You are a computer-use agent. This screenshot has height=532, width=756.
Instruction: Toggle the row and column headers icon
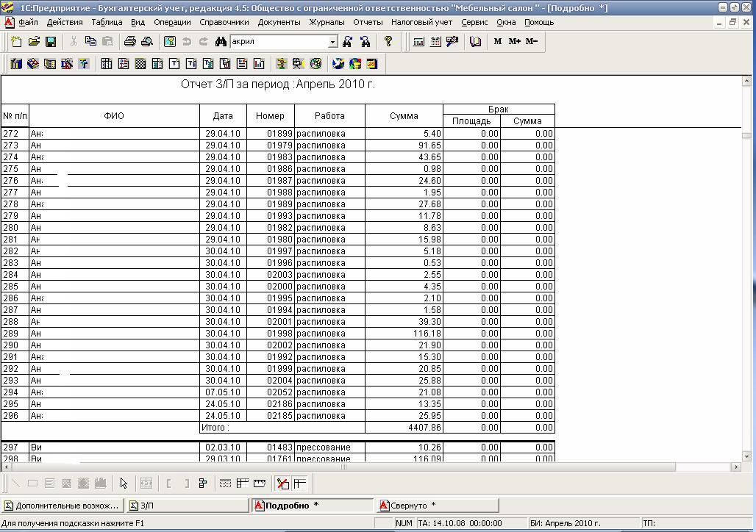click(243, 484)
